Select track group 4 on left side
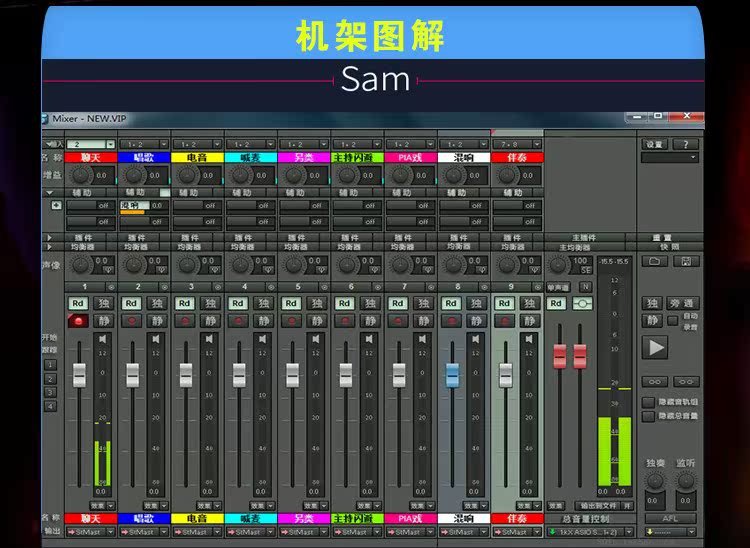Viewport: 750px width, 548px height. (x=50, y=406)
